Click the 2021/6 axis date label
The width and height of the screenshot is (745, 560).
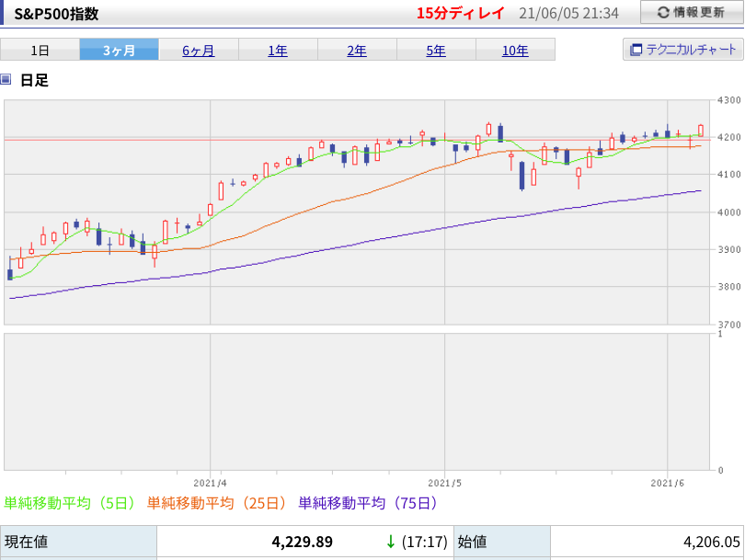coord(667,483)
